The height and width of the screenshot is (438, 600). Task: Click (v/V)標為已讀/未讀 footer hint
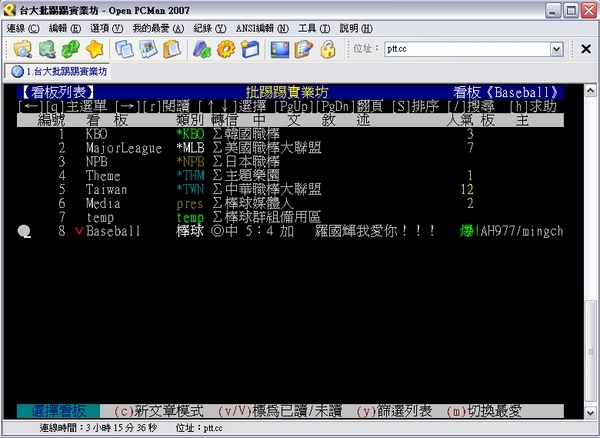click(280, 411)
